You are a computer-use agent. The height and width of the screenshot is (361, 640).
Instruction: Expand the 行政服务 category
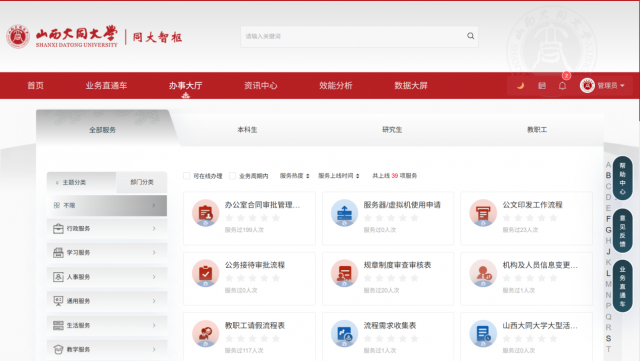click(107, 228)
